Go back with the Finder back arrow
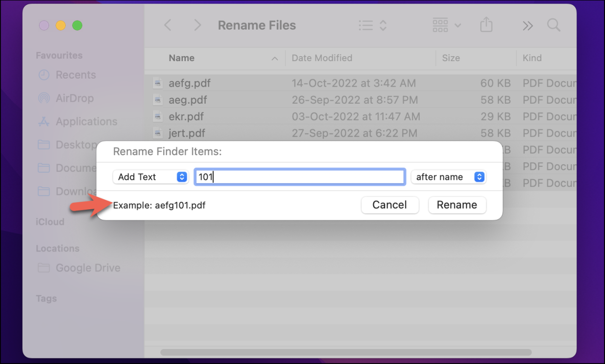Image resolution: width=605 pixels, height=364 pixels. (x=168, y=25)
